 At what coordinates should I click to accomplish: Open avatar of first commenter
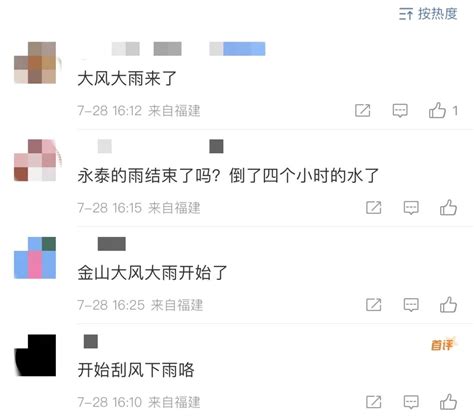coord(35,63)
